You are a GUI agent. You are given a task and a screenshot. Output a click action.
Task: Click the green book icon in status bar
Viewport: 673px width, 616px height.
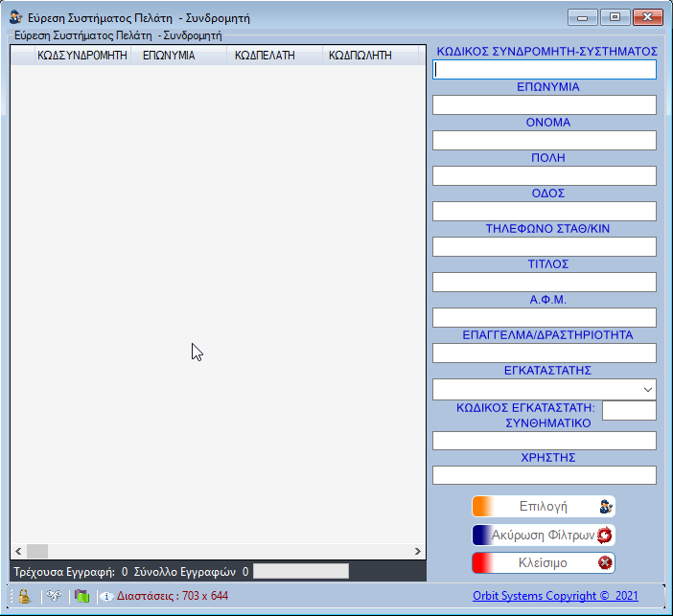tap(81, 596)
